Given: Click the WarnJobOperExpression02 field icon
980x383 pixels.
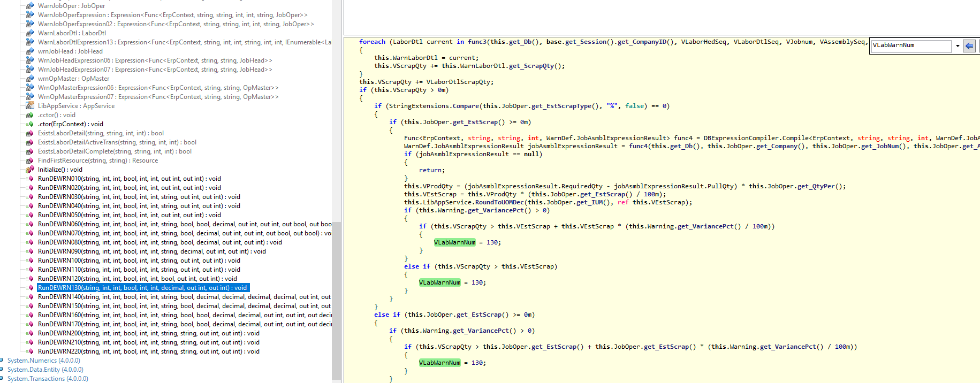Looking at the screenshot, I should point(30,24).
